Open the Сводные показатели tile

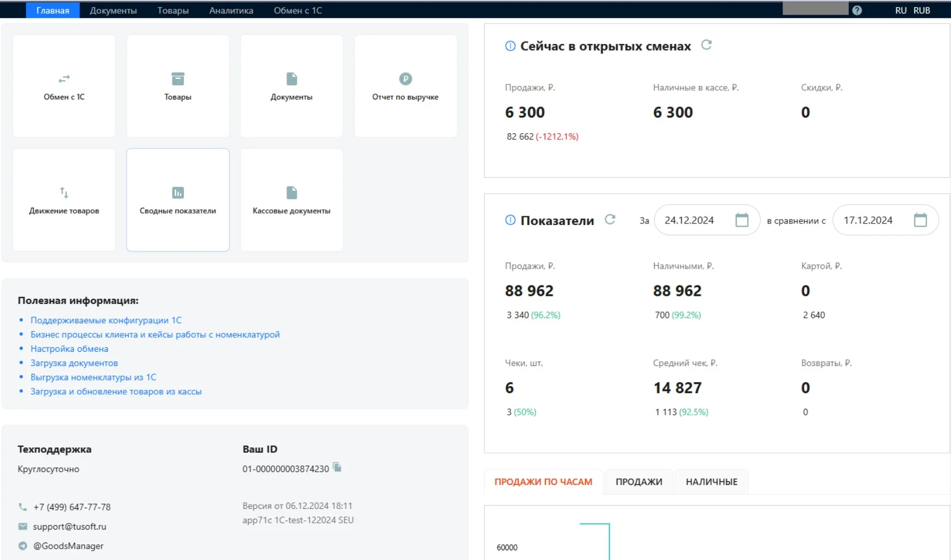click(178, 200)
